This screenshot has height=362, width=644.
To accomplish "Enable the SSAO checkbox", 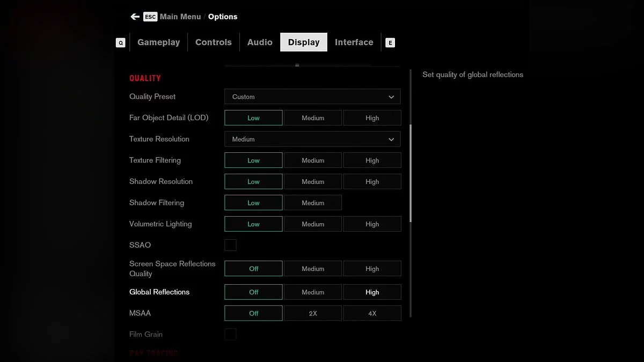I will (230, 245).
